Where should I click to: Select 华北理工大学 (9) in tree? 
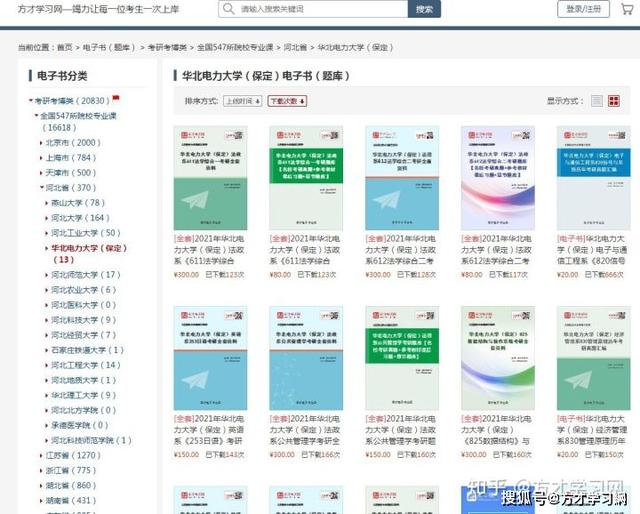point(83,396)
